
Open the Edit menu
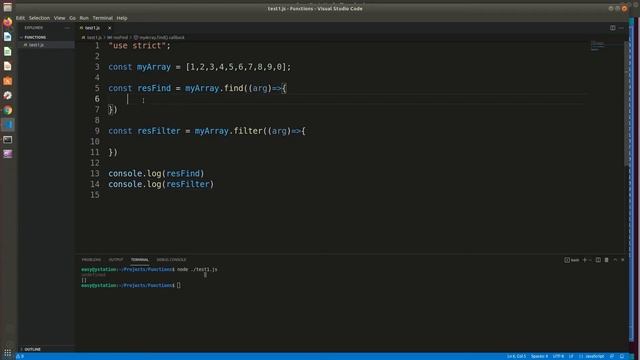pyautogui.click(x=20, y=18)
